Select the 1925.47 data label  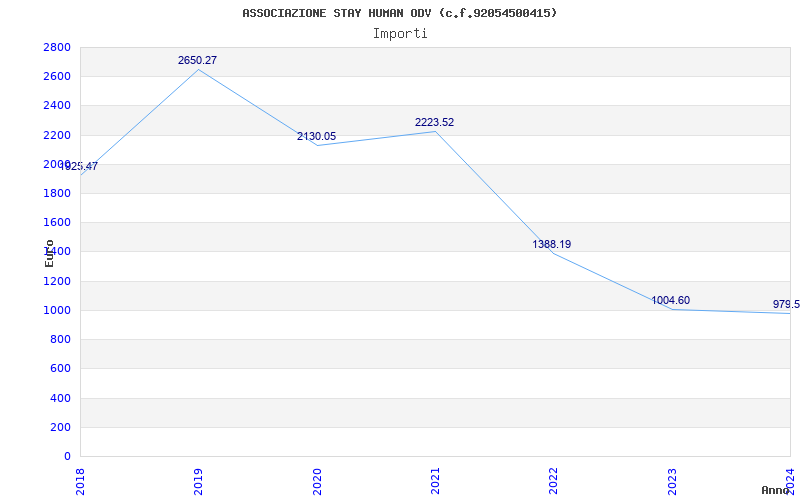79,166
